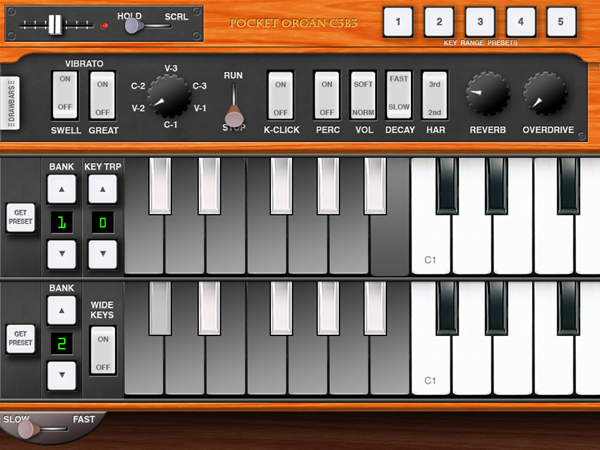The image size is (600, 450).
Task: Click lower manual Get Preset button
Action: click(x=21, y=339)
